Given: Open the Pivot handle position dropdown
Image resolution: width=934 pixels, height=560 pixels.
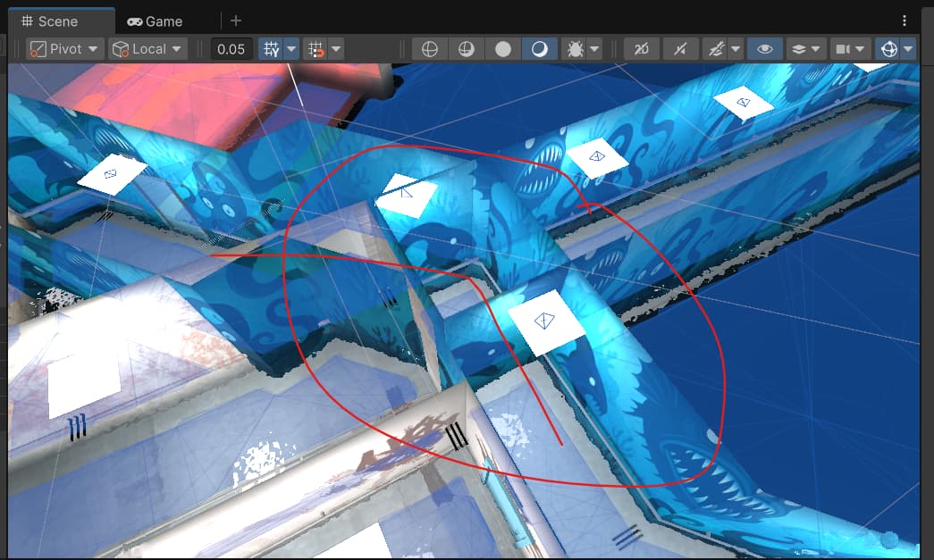Looking at the screenshot, I should [x=65, y=49].
